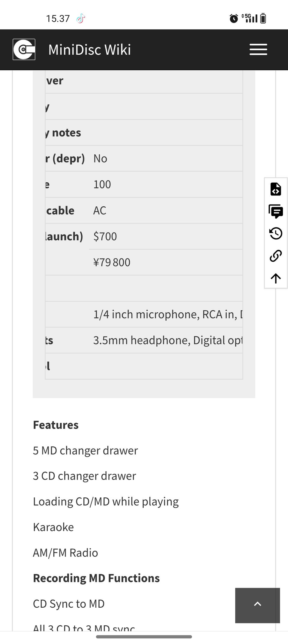This screenshot has width=288, height=644.
Task: Open the discussion comments icon
Action: point(276,211)
